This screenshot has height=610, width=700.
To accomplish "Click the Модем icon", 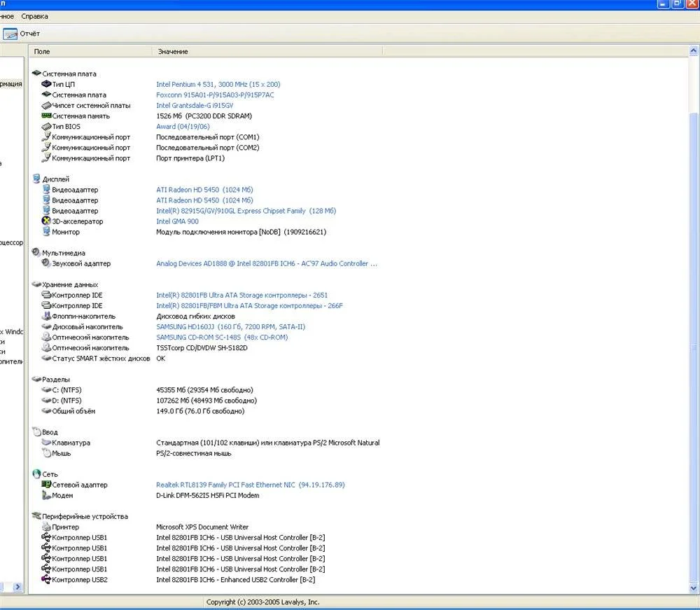I will pos(46,494).
